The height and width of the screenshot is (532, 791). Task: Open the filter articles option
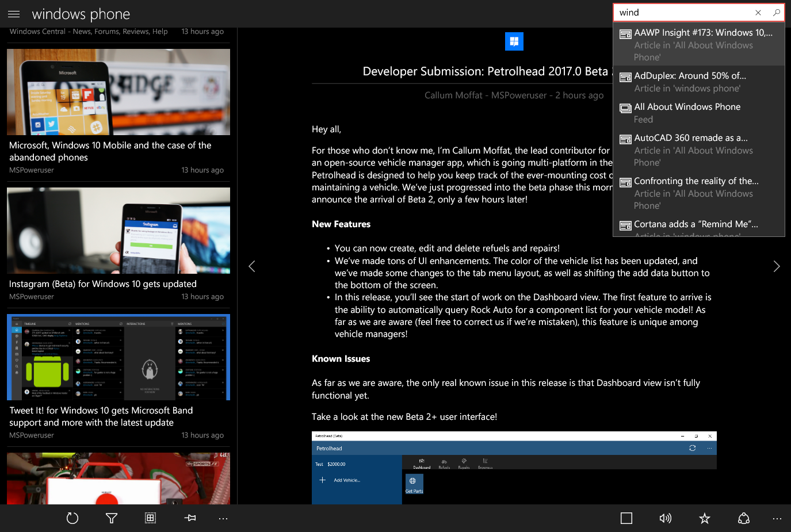click(112, 518)
